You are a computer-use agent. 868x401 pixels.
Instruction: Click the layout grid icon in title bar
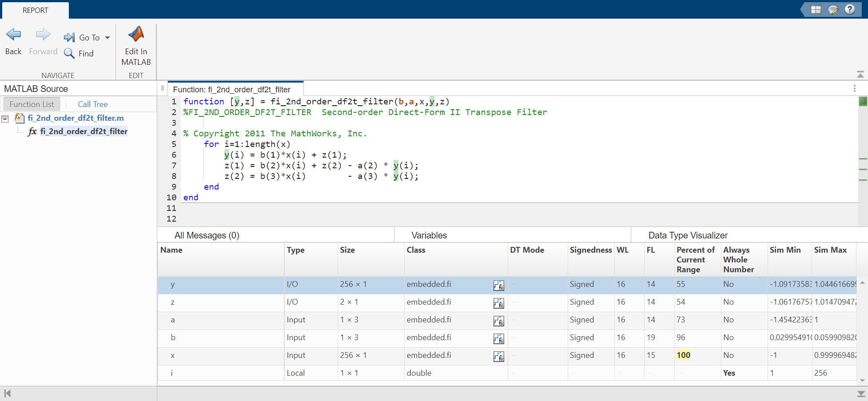point(816,9)
